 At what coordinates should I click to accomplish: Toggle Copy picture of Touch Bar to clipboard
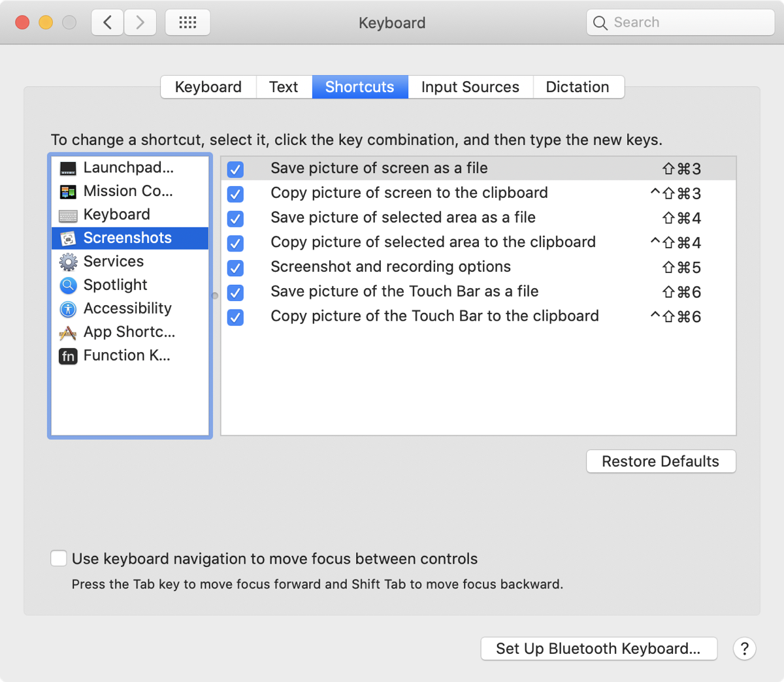pos(235,317)
